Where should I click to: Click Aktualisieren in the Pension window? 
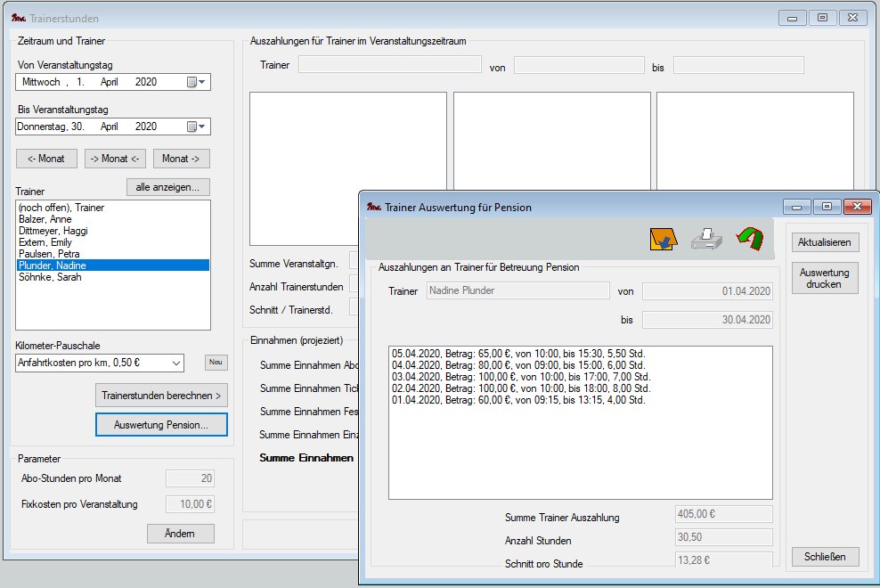click(824, 242)
